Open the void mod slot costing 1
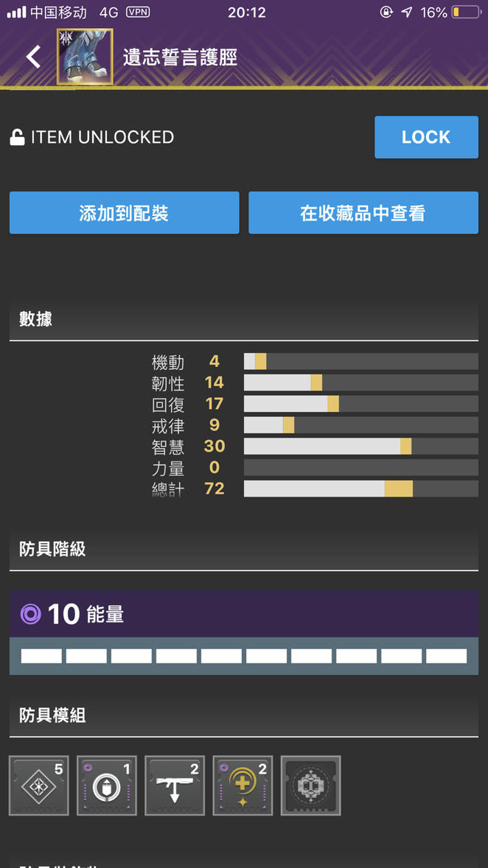Viewport: 488px width, 868px height. [x=107, y=785]
